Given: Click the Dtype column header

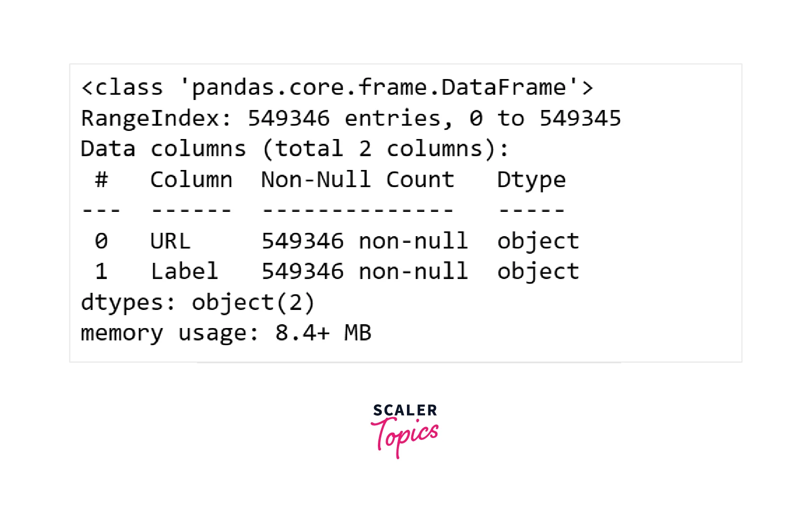Looking at the screenshot, I should pyautogui.click(x=531, y=180).
